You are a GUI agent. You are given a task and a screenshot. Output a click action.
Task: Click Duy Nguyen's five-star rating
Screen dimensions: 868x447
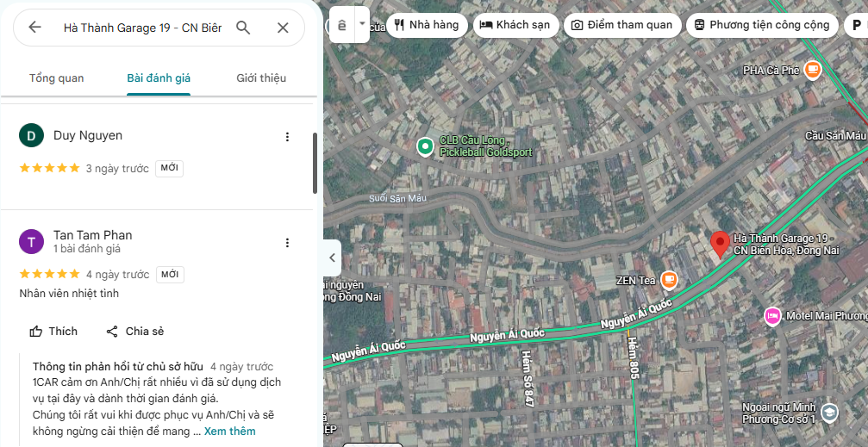tap(50, 168)
